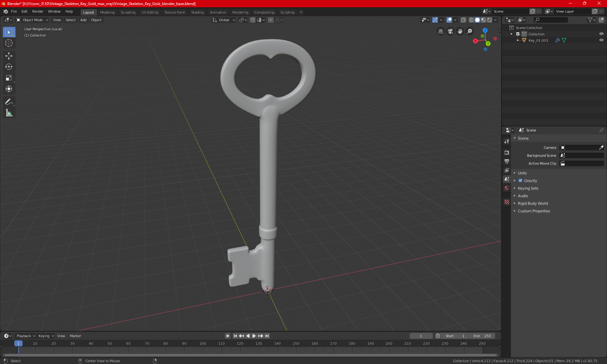This screenshot has width=607, height=364.
Task: Expand the Units panel
Action: pyautogui.click(x=522, y=173)
